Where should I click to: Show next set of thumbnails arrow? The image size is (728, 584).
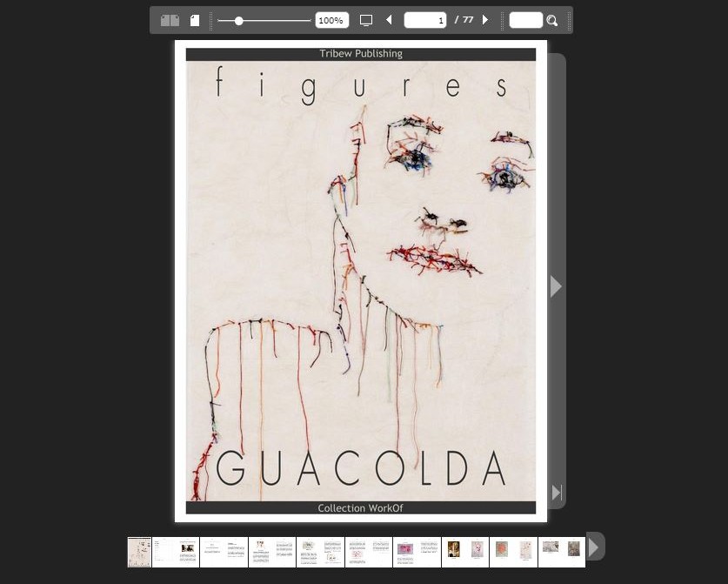594,547
